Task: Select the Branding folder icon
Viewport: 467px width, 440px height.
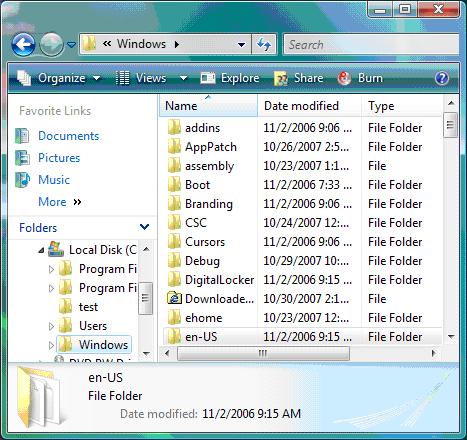Action: 174,204
